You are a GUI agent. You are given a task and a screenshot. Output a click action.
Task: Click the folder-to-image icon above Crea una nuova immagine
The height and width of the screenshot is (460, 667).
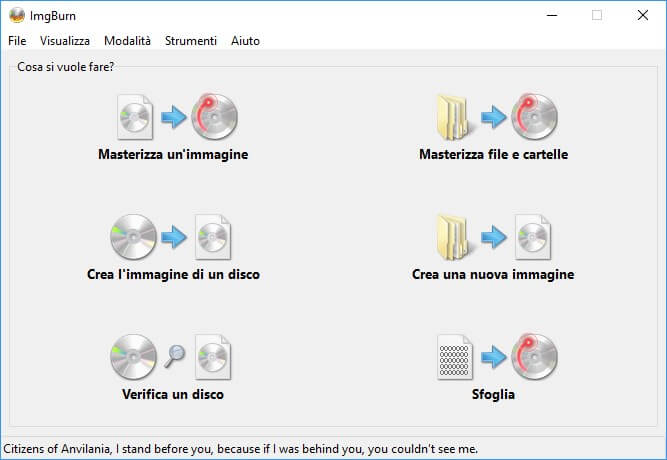[493, 237]
